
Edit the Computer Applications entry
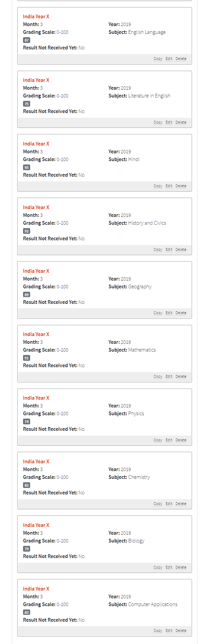pyautogui.click(x=169, y=630)
